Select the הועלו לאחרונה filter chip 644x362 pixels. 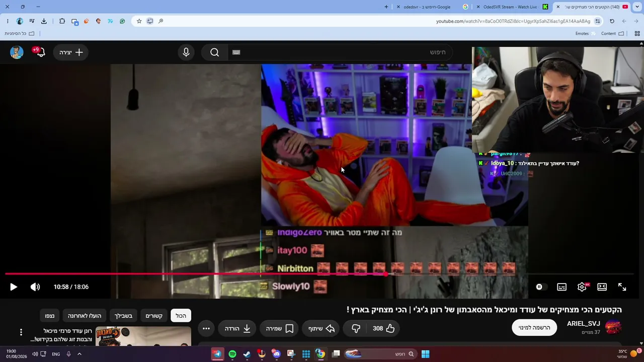(x=85, y=316)
